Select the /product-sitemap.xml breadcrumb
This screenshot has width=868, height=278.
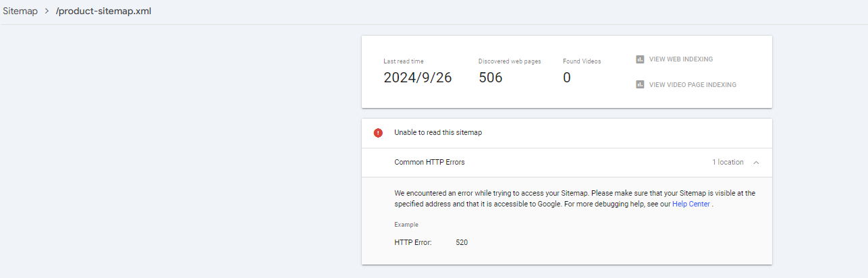click(103, 11)
